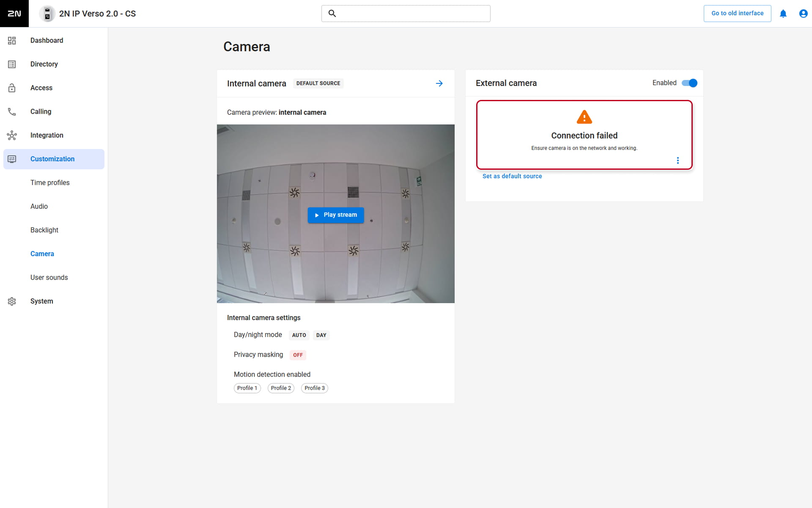
Task: Click the Privacy masking label
Action: click(258, 355)
